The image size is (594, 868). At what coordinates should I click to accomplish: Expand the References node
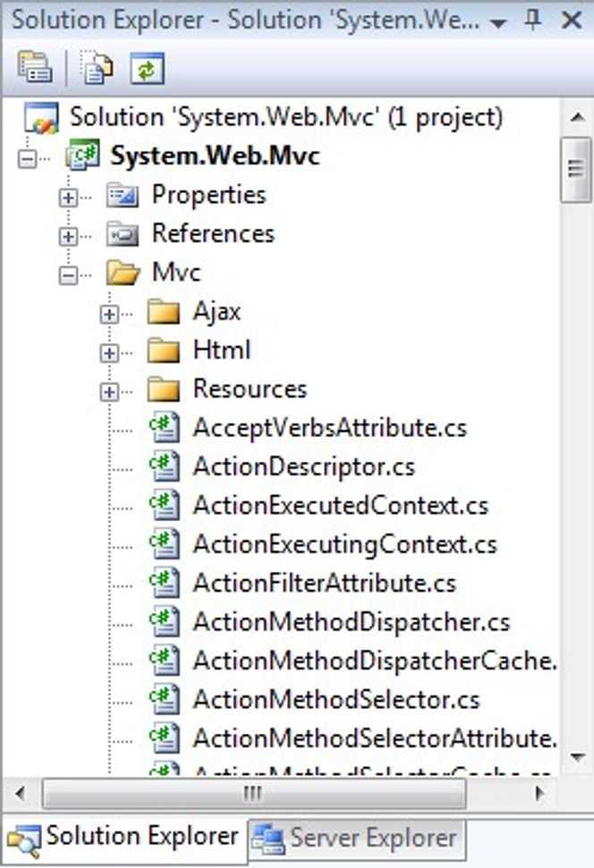(68, 236)
